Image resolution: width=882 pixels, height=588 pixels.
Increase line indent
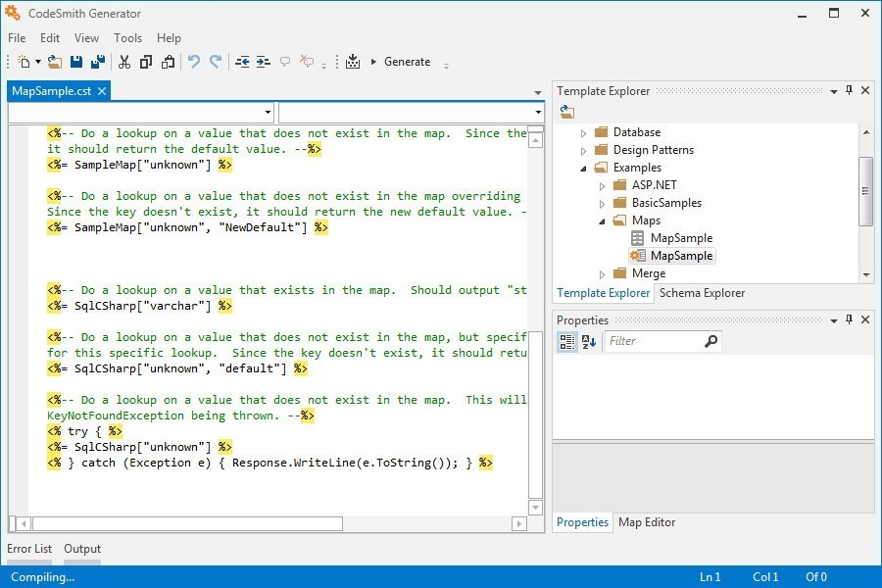point(264,62)
